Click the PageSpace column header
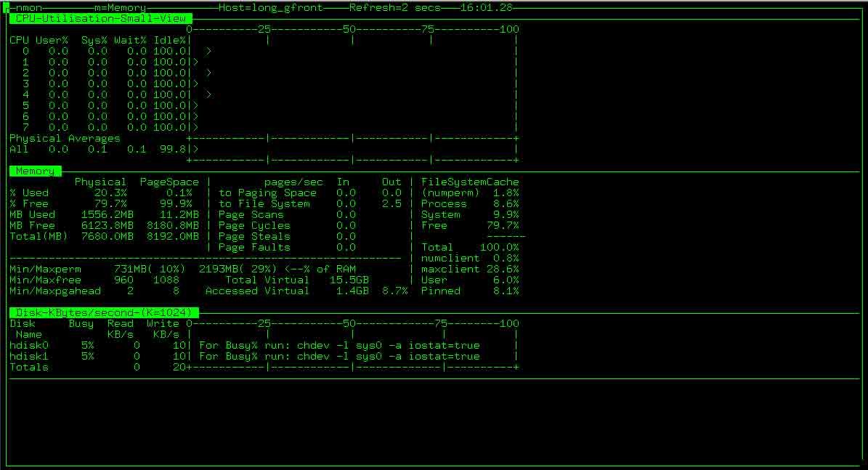The image size is (868, 470). [169, 182]
